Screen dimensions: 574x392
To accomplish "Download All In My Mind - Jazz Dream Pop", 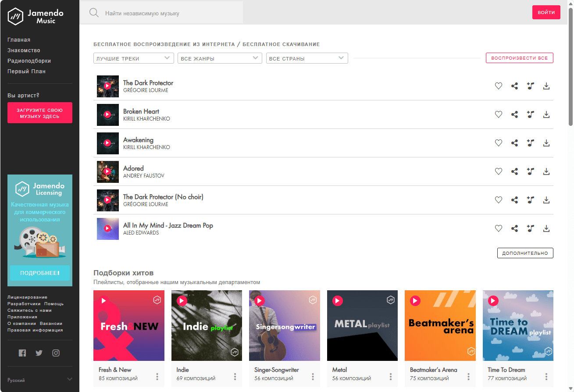I will pos(546,228).
